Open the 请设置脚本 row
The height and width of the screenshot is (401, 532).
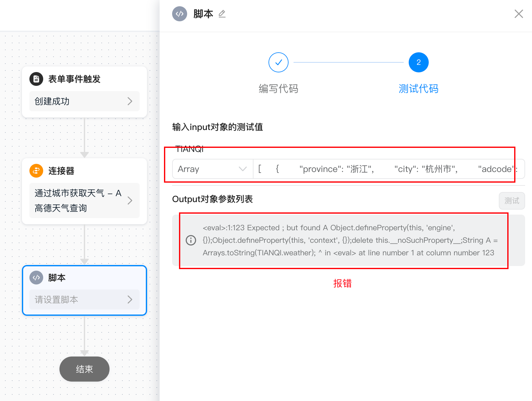84,299
